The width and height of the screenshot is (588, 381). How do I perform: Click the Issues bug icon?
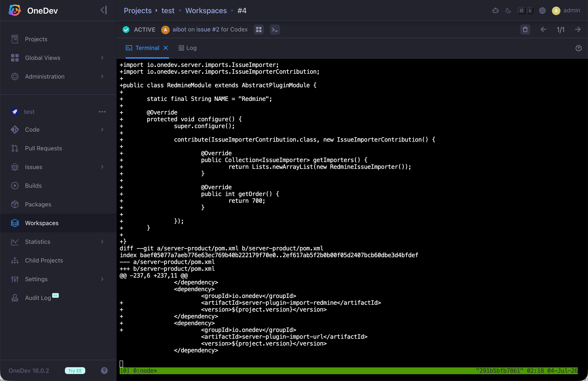[x=15, y=167]
